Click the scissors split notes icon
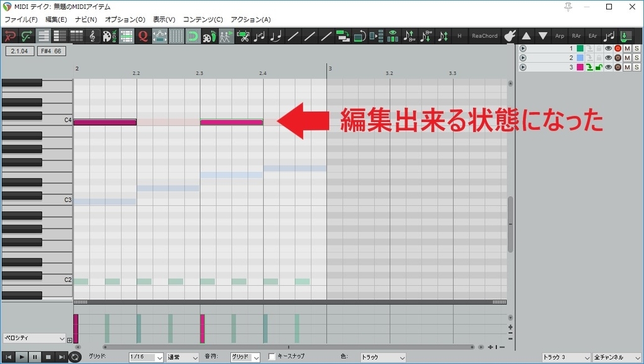 pyautogui.click(x=243, y=36)
